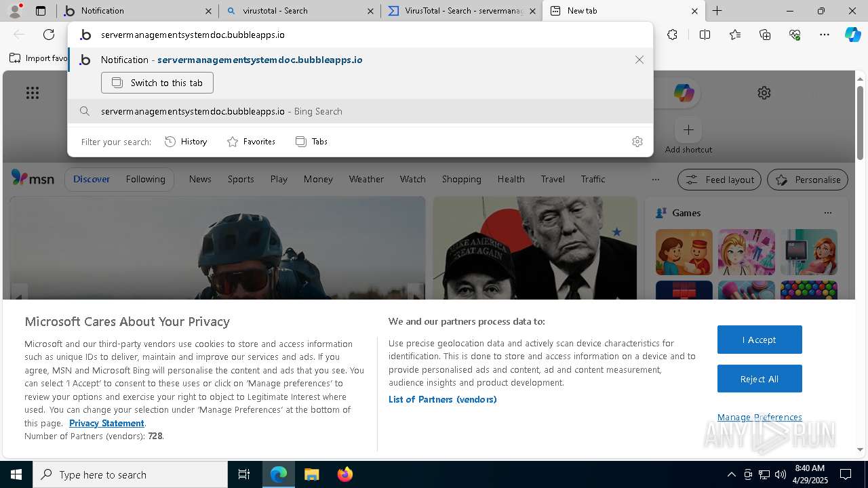The width and height of the screenshot is (868, 488).
Task: Open Task View on the taskbar
Action: click(x=244, y=474)
